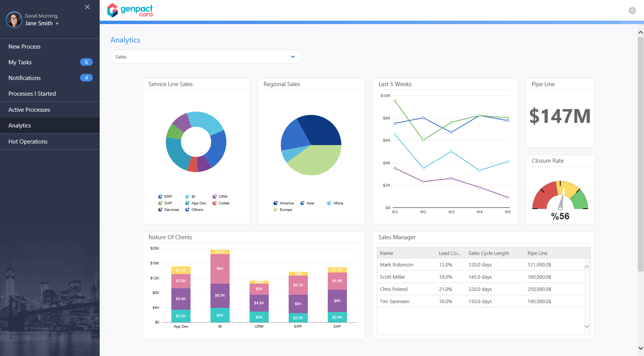Viewport: 644px width, 356px height.
Task: Click the page scrollbar down arrow
Action: coord(641,348)
